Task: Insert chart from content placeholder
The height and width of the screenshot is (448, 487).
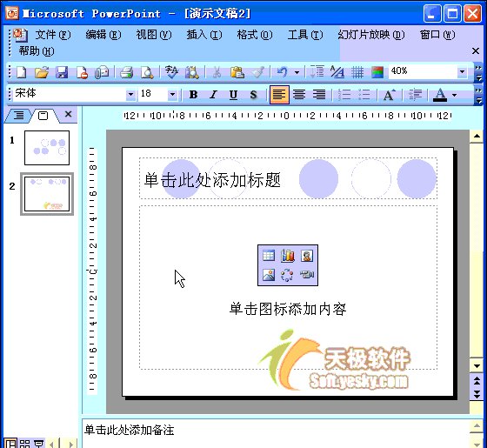Action: tap(288, 256)
